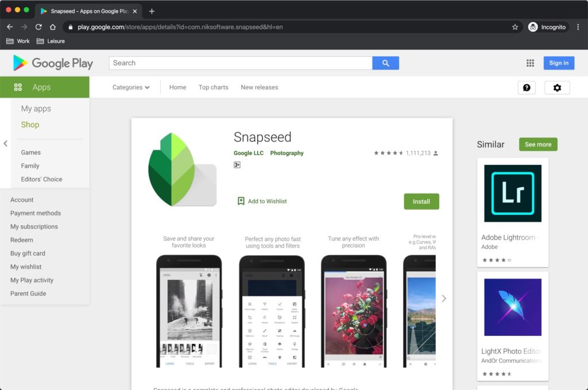Go to the browser home page

pos(52,27)
